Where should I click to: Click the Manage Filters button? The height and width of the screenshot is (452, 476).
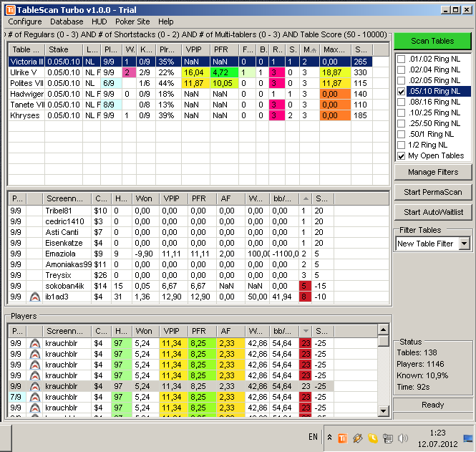pos(433,172)
